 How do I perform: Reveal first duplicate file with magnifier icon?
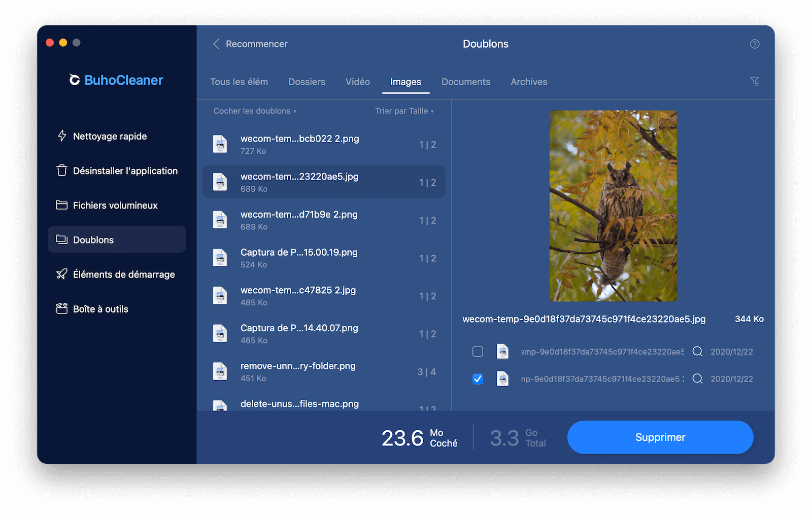click(x=698, y=352)
